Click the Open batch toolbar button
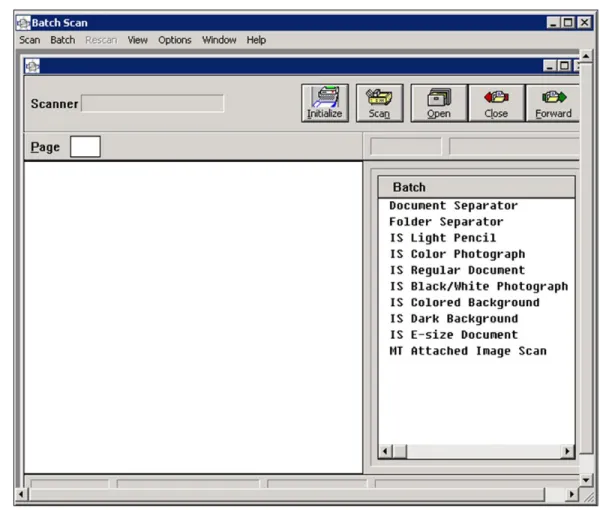The width and height of the screenshot is (600, 510). (x=439, y=103)
